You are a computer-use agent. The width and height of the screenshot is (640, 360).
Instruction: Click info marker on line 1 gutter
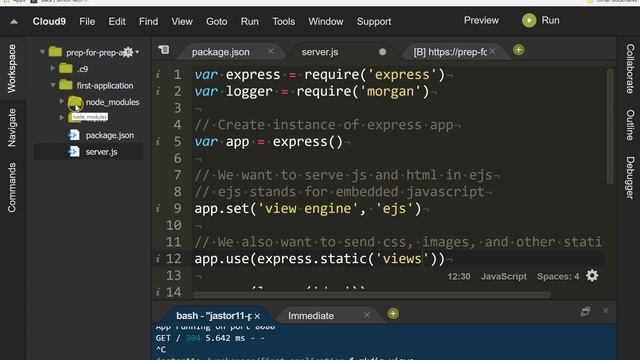coord(158,75)
